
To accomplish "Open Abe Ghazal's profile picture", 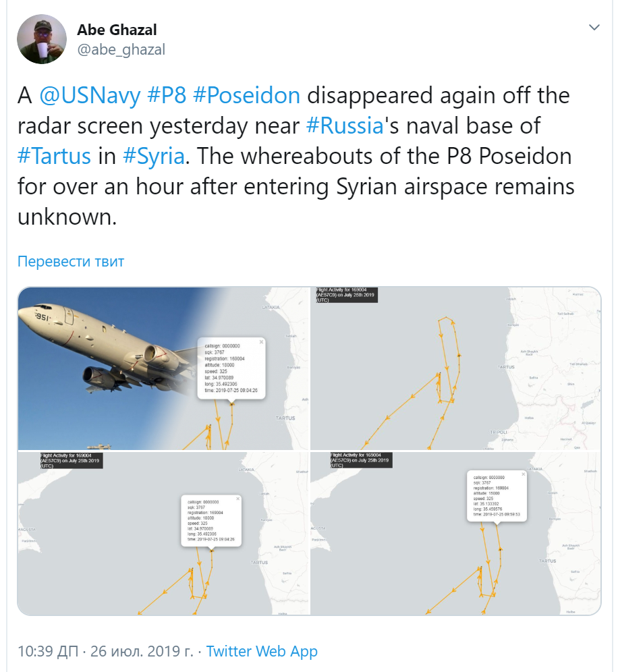I will 41,39.
